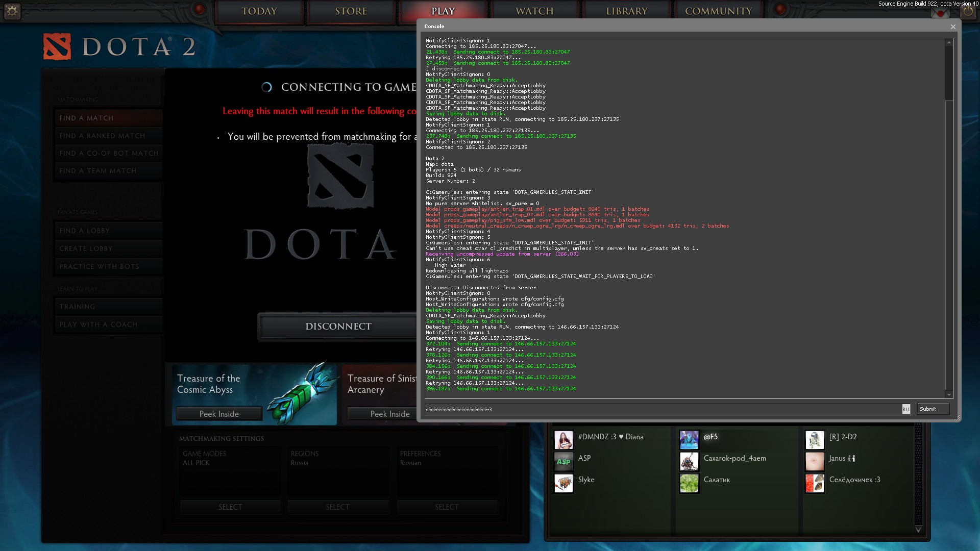Click the mail envelope notifications icon
This screenshot has width=980, height=551.
point(940,12)
